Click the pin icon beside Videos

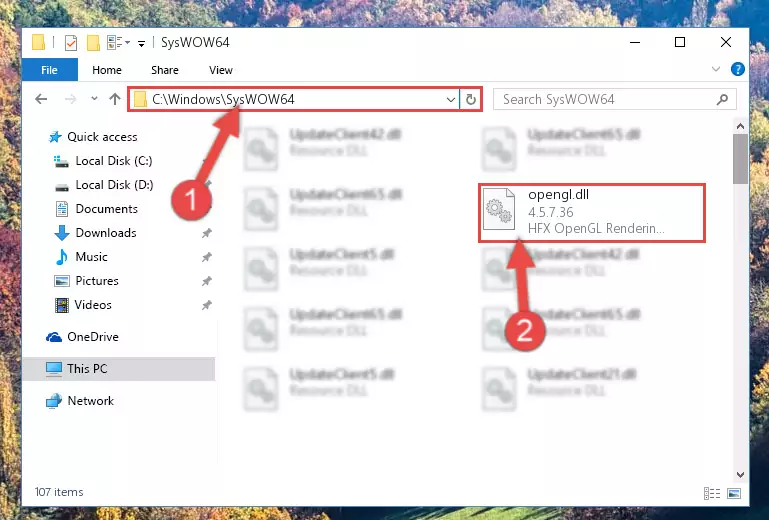pos(207,305)
